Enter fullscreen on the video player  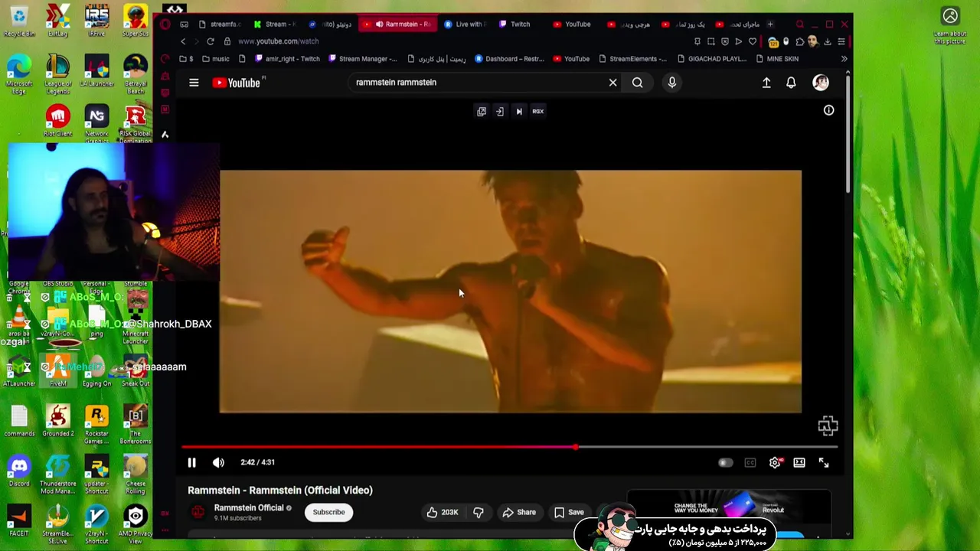pyautogui.click(x=824, y=462)
